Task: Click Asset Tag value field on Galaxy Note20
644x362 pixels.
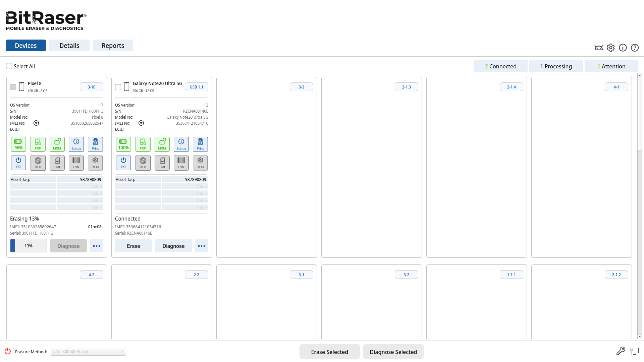Action: pyautogui.click(x=185, y=179)
